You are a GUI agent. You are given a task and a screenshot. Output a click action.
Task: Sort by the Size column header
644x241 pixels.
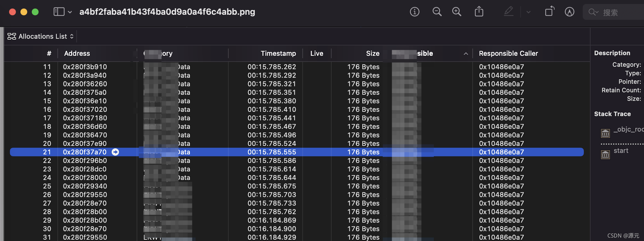372,53
